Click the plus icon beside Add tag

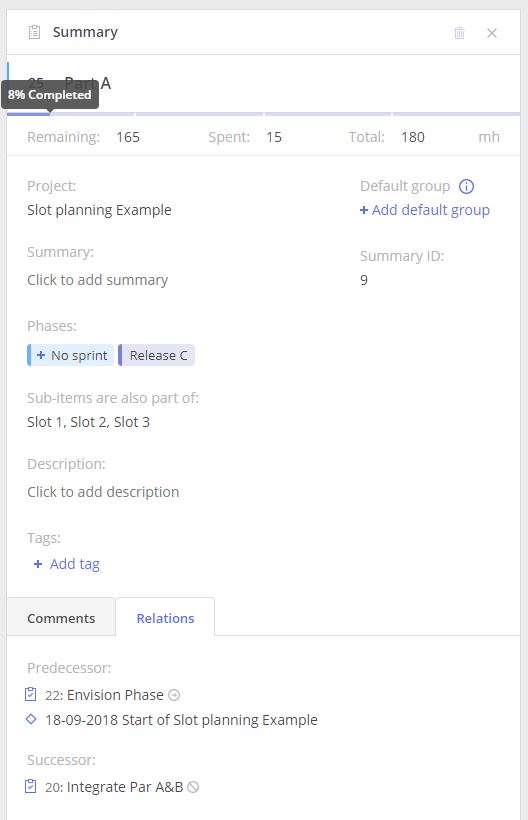(38, 564)
